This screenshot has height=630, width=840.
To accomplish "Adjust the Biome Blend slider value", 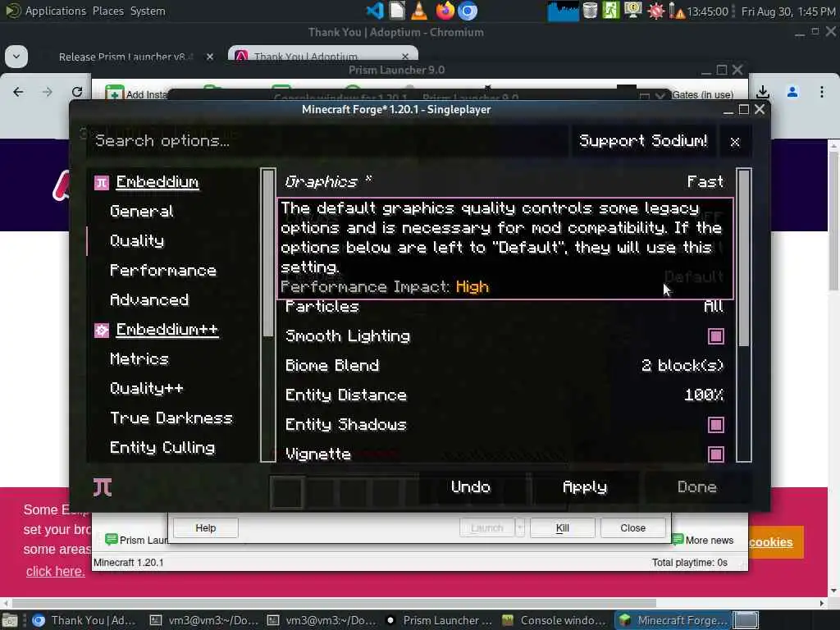I will (x=682, y=365).
